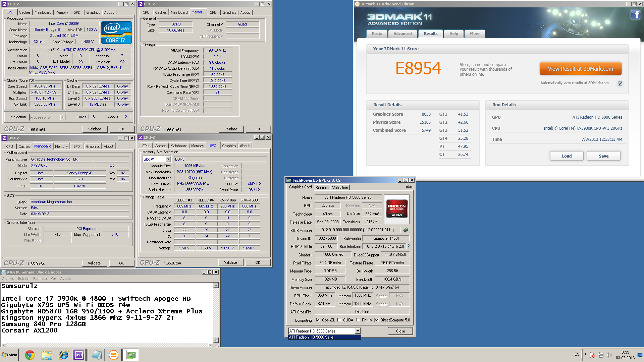
Task: Switch to the CPU-Z taskbar button
Action: [x=79, y=355]
